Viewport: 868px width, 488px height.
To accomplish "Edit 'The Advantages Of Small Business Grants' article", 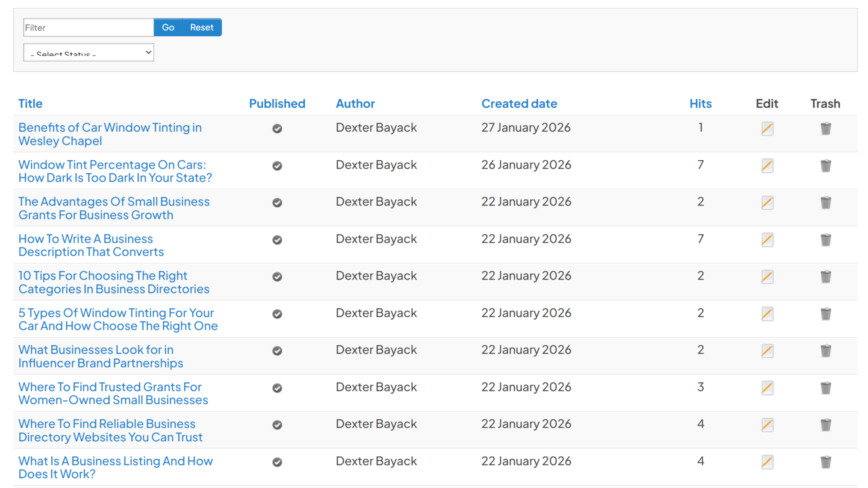I will pyautogui.click(x=767, y=203).
